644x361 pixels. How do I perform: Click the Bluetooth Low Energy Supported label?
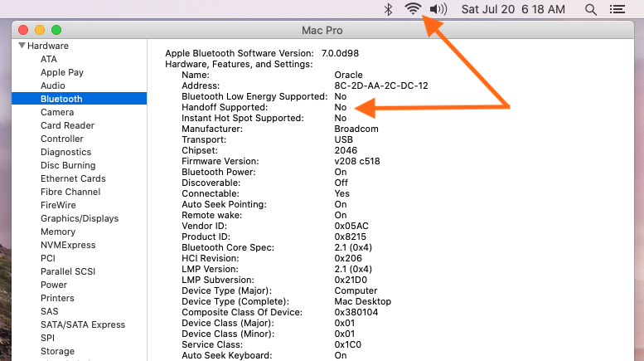point(254,96)
